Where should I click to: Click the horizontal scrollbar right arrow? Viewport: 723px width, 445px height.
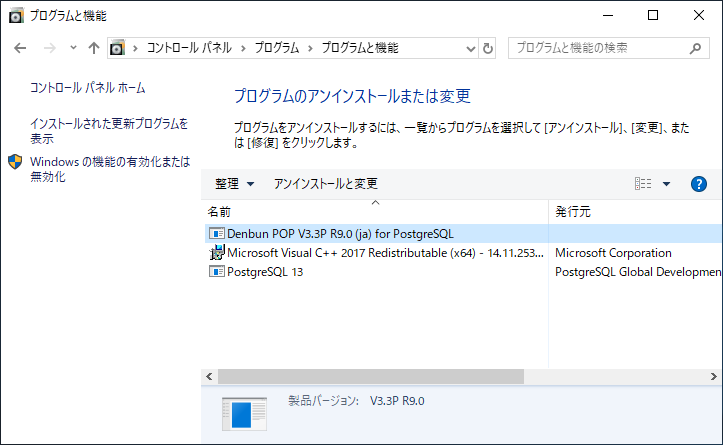coord(713,377)
